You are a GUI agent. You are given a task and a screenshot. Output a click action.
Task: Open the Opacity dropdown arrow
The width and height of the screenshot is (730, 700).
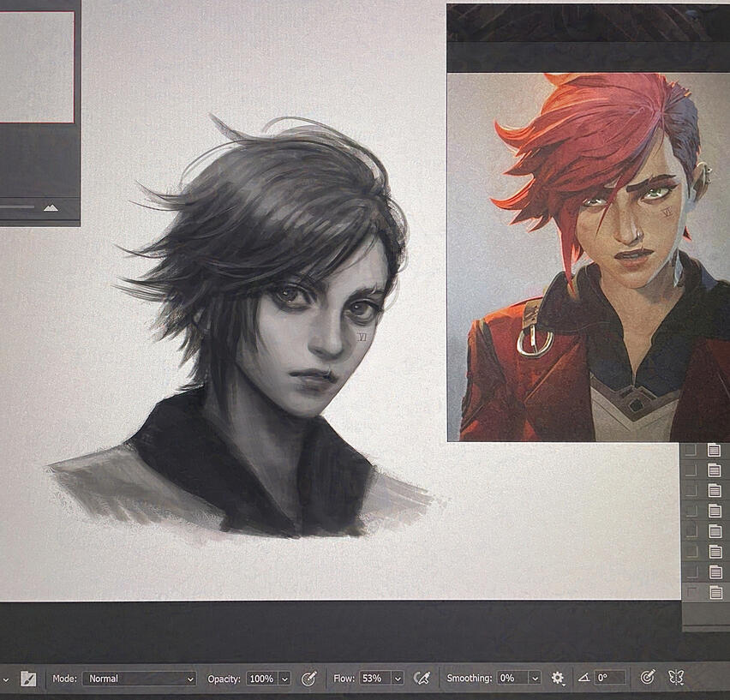[x=285, y=678]
